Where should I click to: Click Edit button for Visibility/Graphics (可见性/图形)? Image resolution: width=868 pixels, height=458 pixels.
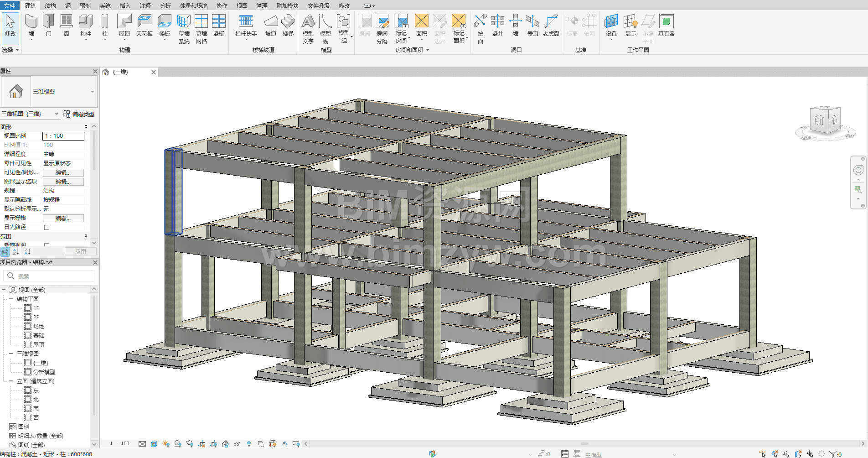63,172
